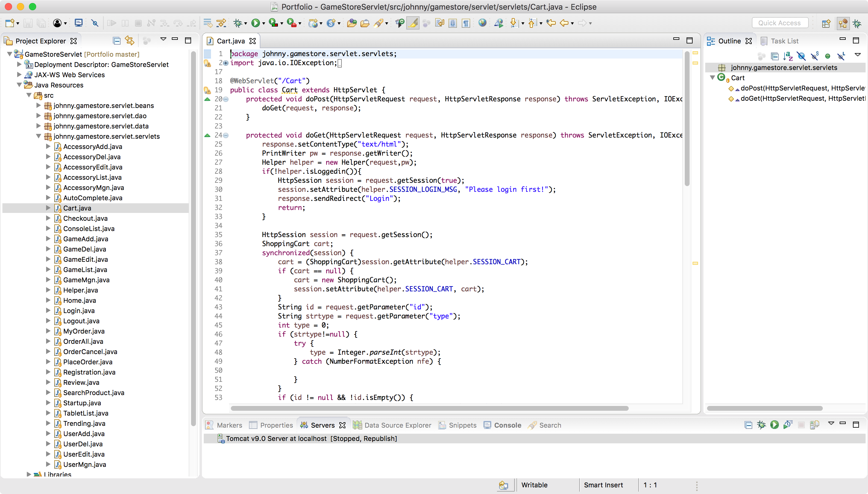Image resolution: width=868 pixels, height=494 pixels.
Task: Open the Snippets tab
Action: pyautogui.click(x=458, y=425)
